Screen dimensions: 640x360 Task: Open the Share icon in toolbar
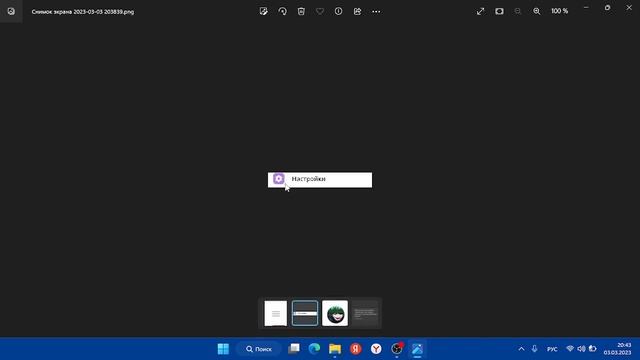(357, 11)
